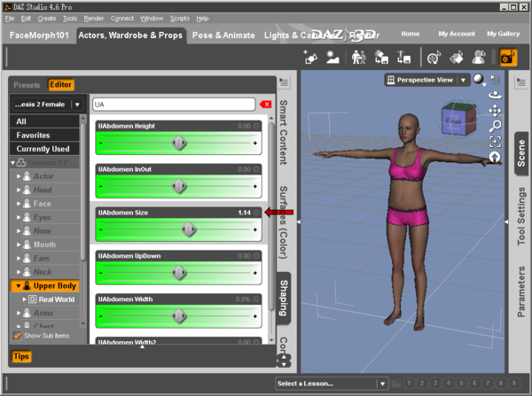
Task: Clear the UA search filter
Action: [266, 105]
